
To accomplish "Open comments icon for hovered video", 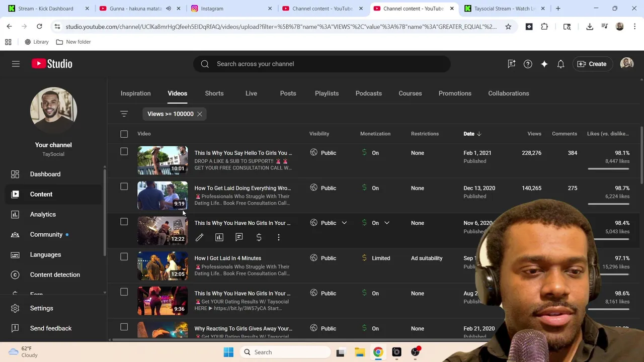I will 239,237.
